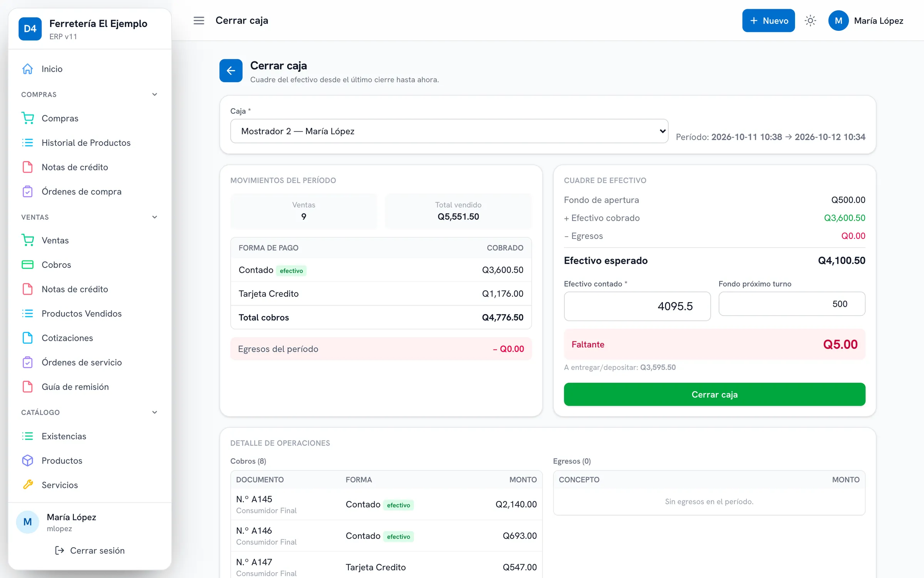Screen dimensions: 924x578
Task: Click the Cotizaciones document icon
Action: click(28, 338)
